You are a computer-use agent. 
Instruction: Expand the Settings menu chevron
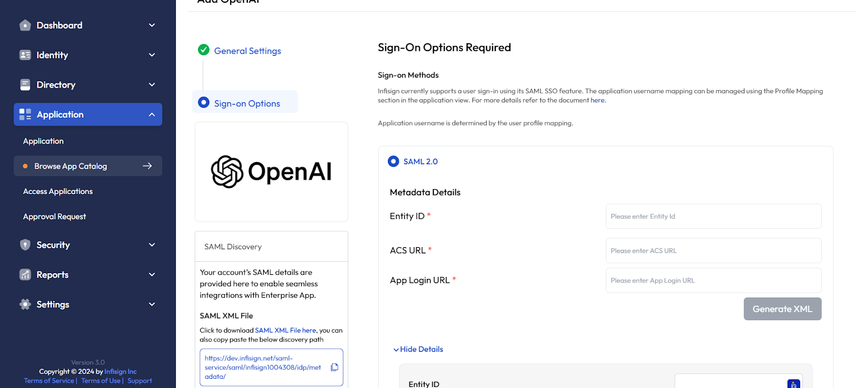pos(152,305)
